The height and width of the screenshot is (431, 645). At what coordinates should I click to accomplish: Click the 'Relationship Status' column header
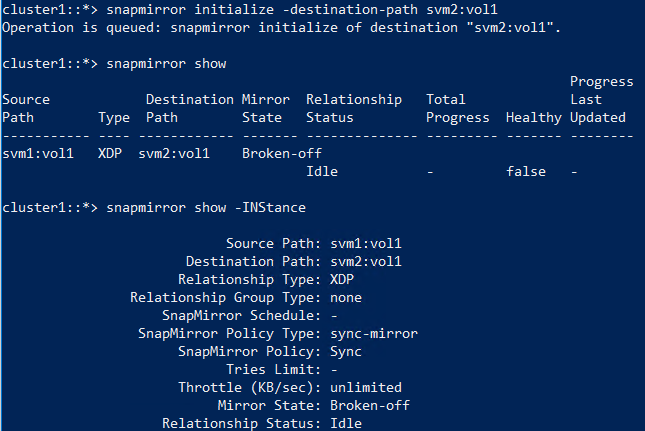coord(354,108)
